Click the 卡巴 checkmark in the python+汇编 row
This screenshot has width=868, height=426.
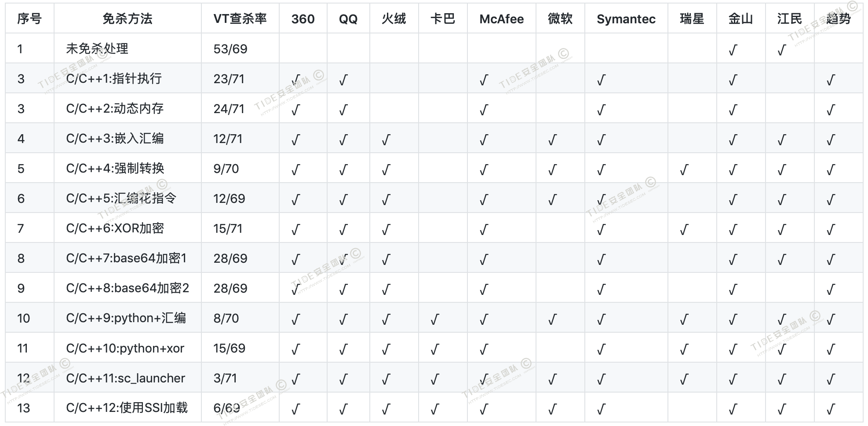pos(435,319)
